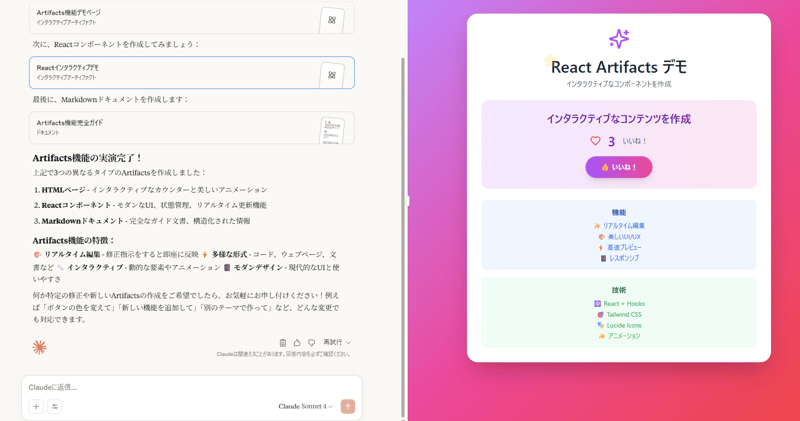Click the chat panel vertical scrollbar
800x421 pixels.
[x=404, y=235]
